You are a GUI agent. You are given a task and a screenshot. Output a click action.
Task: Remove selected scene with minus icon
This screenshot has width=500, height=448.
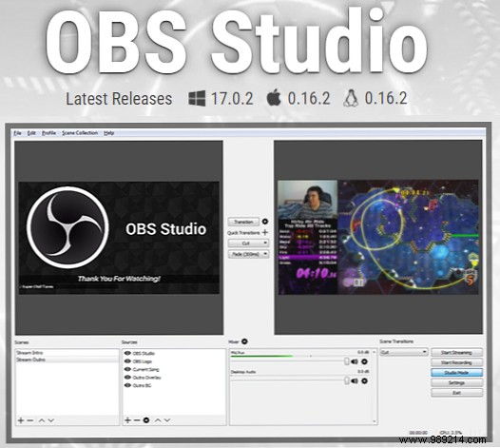coord(30,420)
